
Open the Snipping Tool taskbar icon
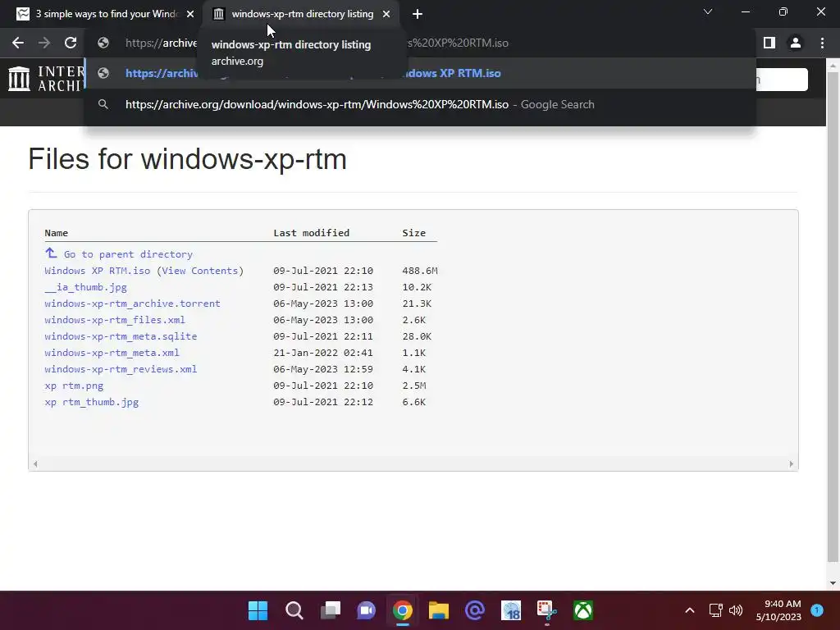[x=547, y=610]
